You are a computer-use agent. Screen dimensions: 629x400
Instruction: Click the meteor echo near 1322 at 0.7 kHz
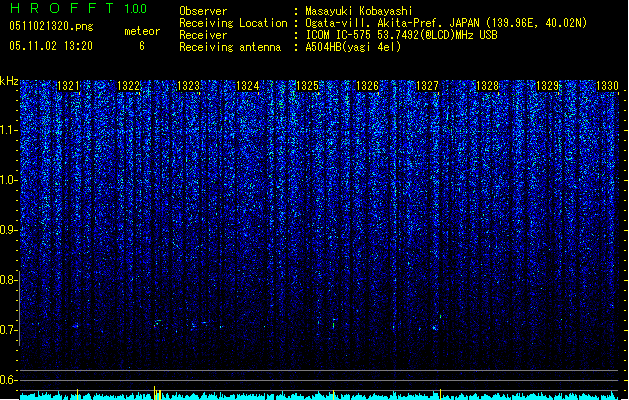click(x=157, y=323)
